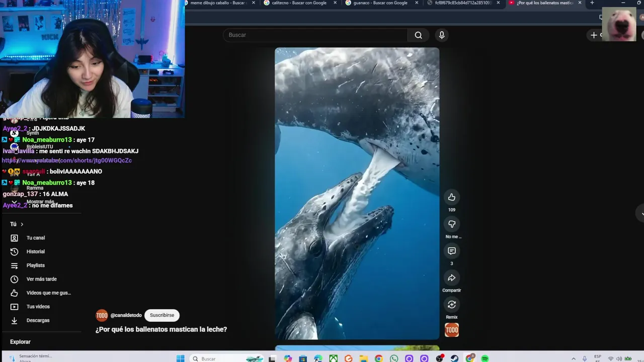The image size is (644, 362).
Task: Open File Explorer from taskbar
Action: click(363, 358)
